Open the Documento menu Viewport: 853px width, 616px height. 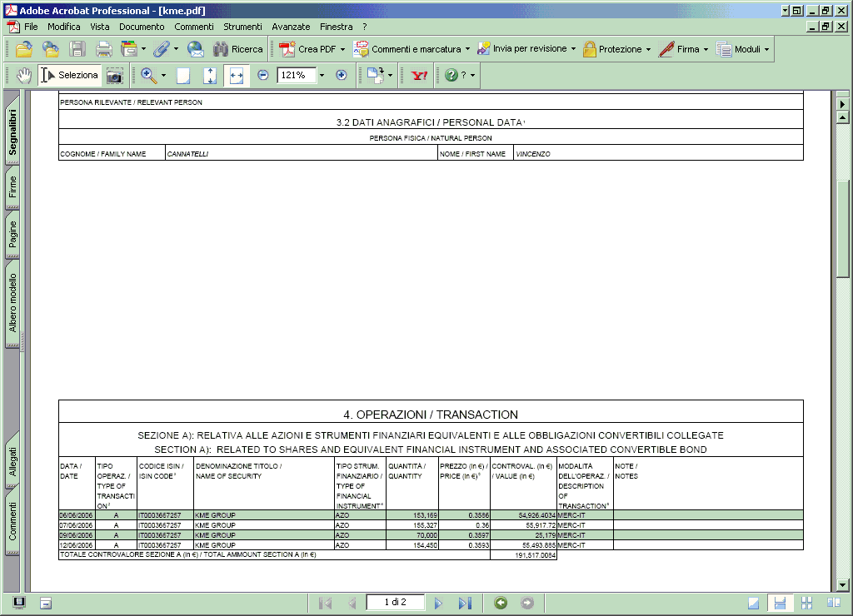pos(142,27)
